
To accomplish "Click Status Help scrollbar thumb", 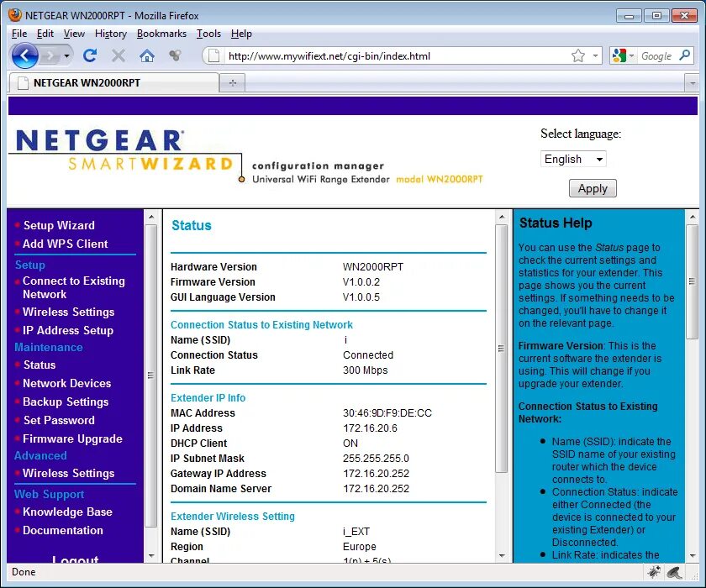I will click(692, 281).
